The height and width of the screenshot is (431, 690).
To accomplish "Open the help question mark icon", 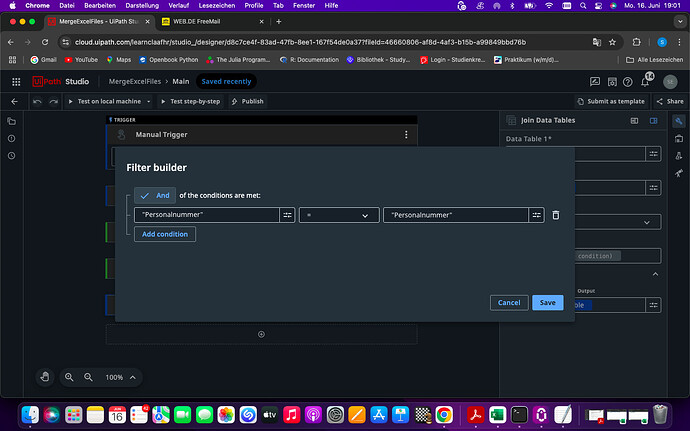I will point(628,81).
